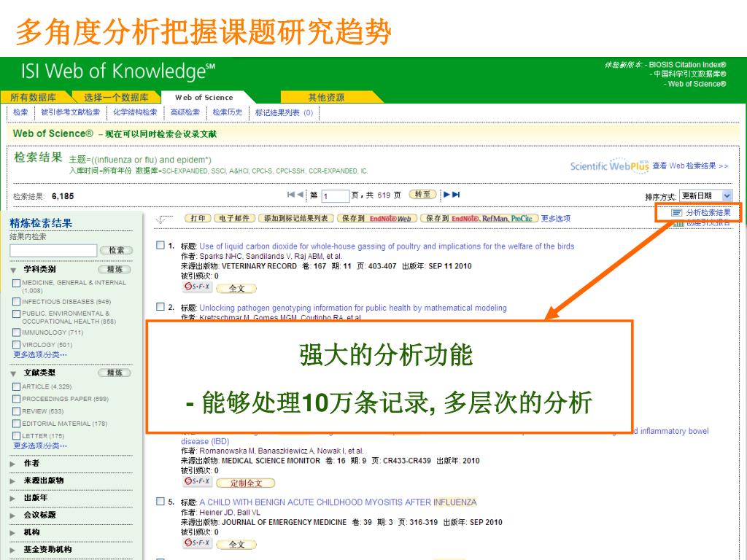Screen dimensions: 747x560
Task: Check the VIROLOGY category
Action: tap(16, 345)
